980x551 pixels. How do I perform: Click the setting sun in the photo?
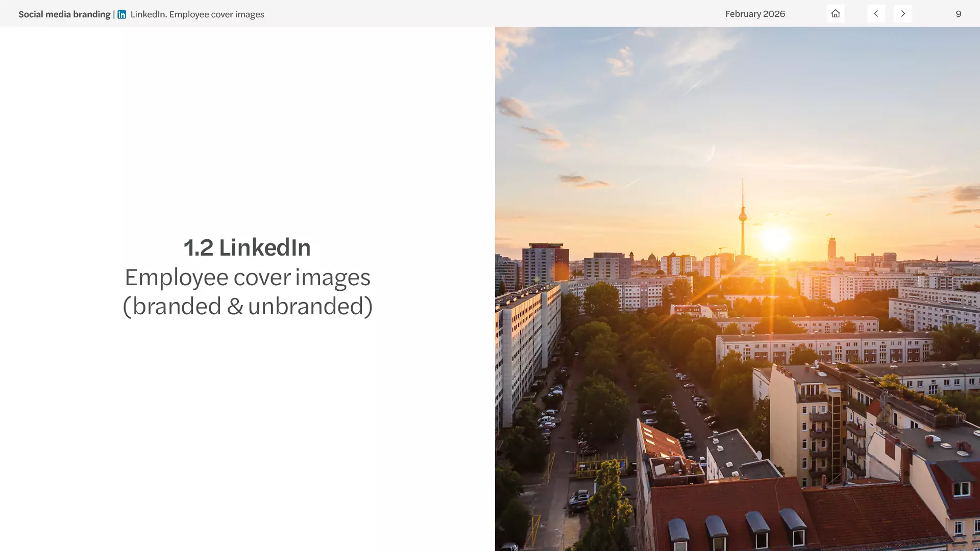[x=775, y=239]
